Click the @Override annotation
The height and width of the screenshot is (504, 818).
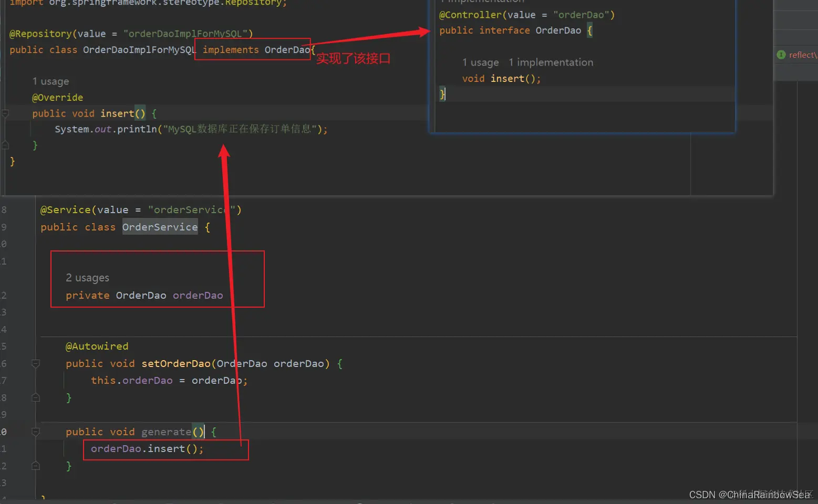pos(57,98)
